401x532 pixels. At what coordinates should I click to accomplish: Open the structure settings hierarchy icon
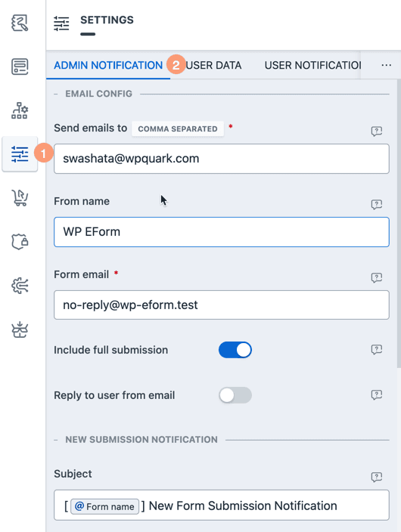[20, 110]
